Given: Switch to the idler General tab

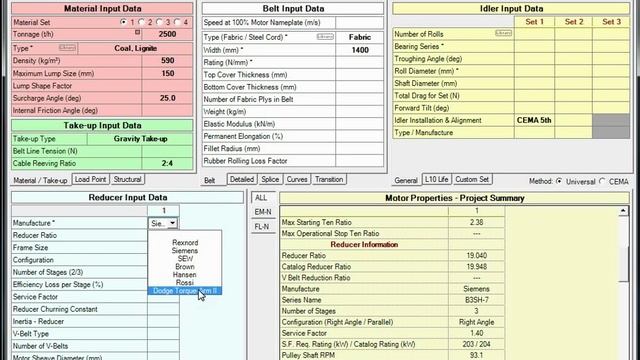Looking at the screenshot, I should (x=406, y=180).
